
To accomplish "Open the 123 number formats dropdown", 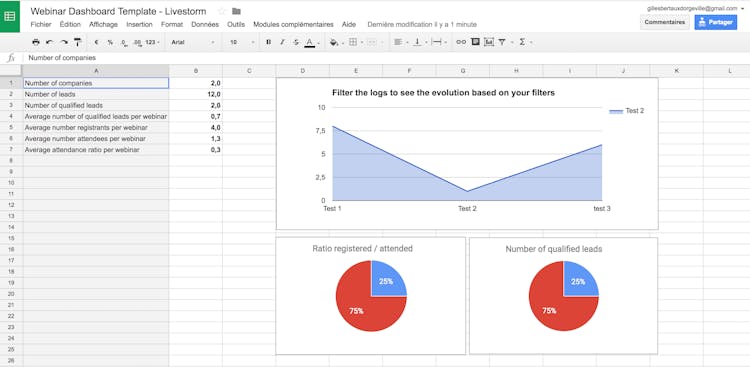I will pyautogui.click(x=152, y=42).
